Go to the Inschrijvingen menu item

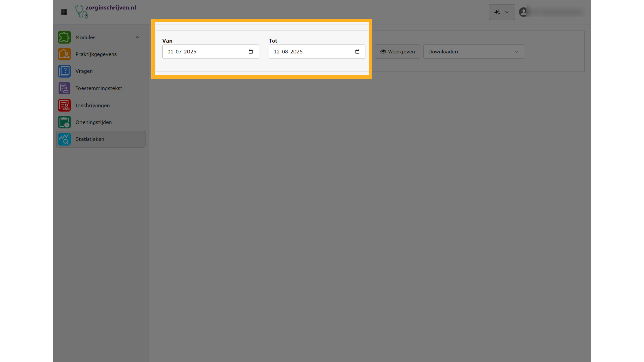click(93, 105)
